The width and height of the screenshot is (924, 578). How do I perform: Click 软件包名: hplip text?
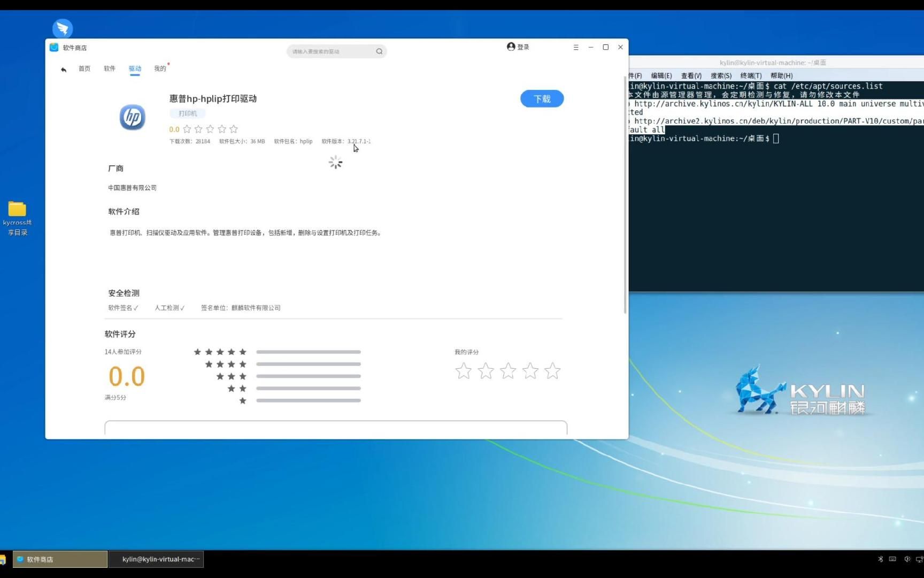[x=294, y=141]
